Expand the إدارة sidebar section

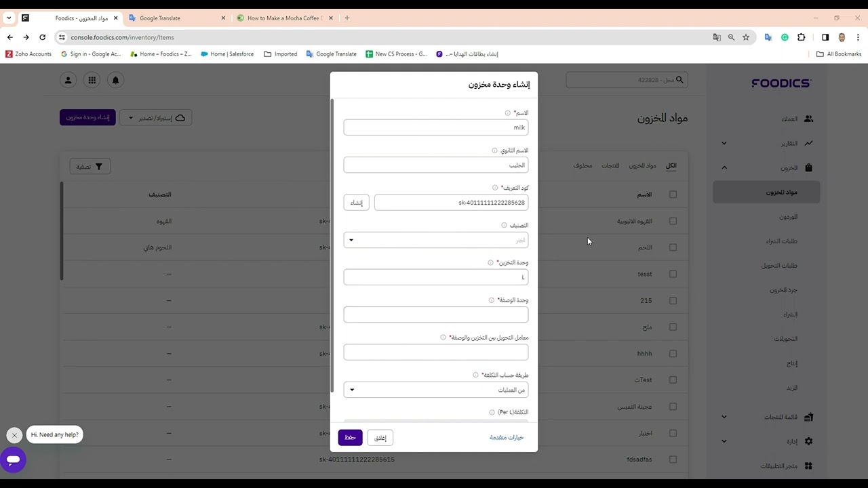click(x=724, y=441)
